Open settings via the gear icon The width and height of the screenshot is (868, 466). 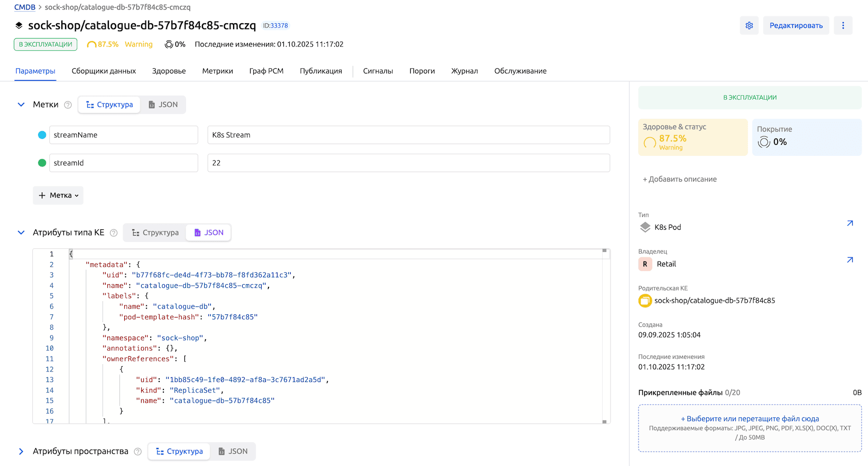click(749, 25)
